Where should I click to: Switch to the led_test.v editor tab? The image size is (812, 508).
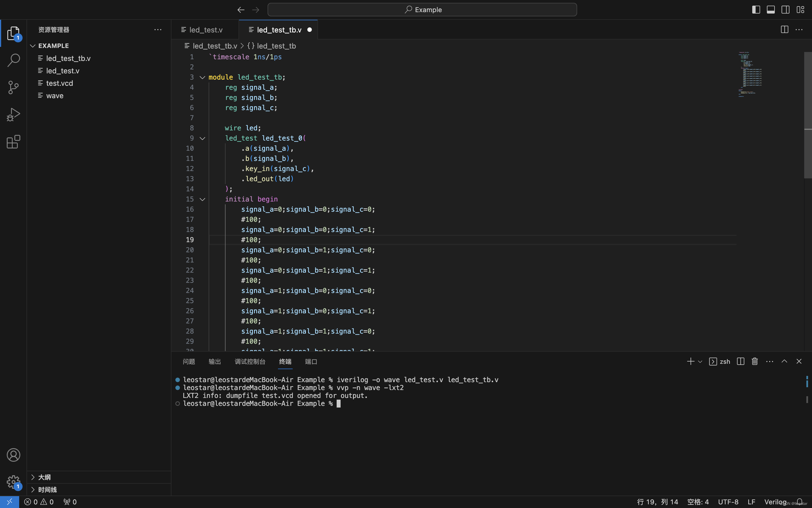205,30
